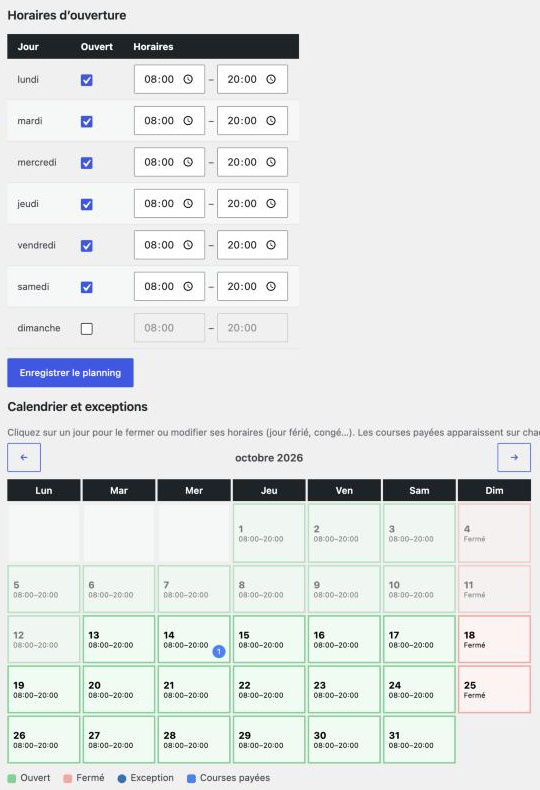Open clock picker for samedi end time
Image resolution: width=540 pixels, height=790 pixels.
[271, 286]
